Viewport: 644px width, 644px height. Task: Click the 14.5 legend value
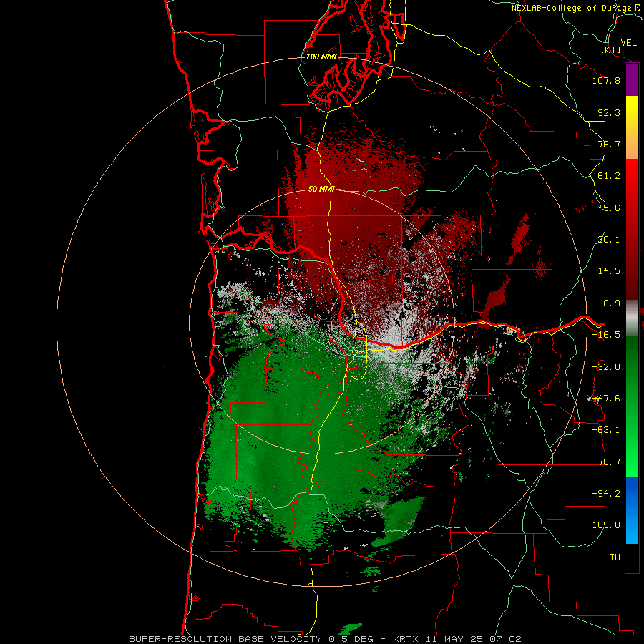609,271
